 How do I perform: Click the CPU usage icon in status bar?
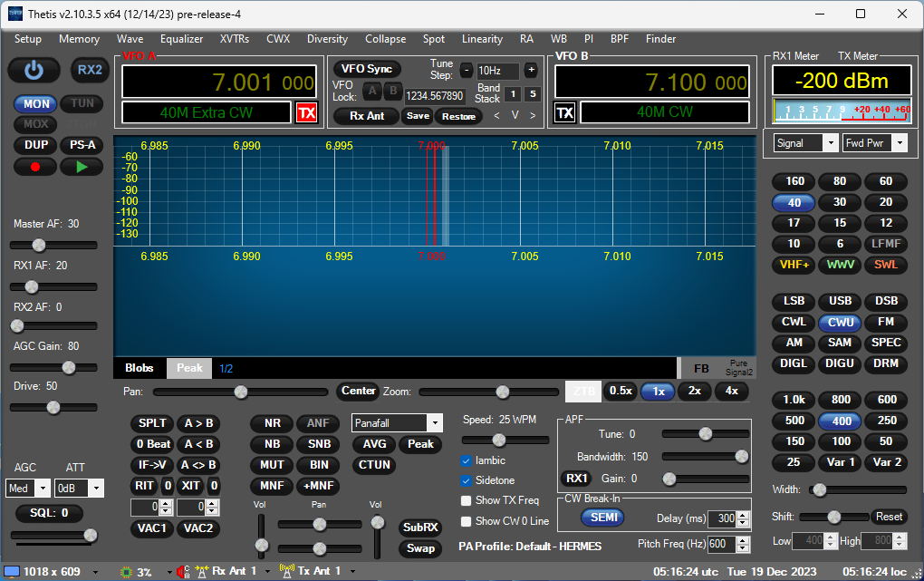coord(127,571)
